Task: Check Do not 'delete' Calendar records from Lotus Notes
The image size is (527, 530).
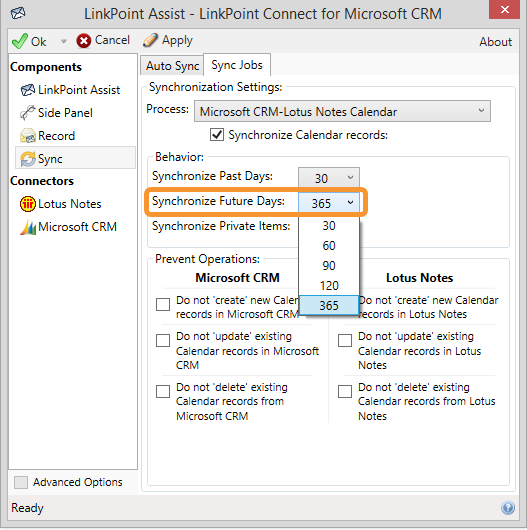Action: click(x=345, y=391)
